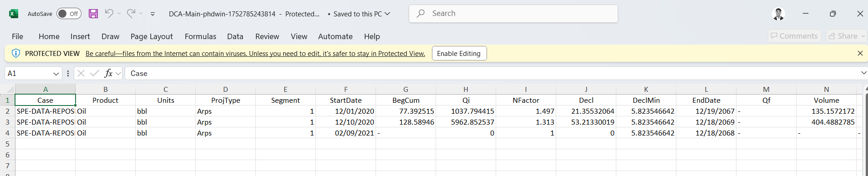Click the Cancel formula X icon
This screenshot has height=176, width=868.
pos(81,73)
